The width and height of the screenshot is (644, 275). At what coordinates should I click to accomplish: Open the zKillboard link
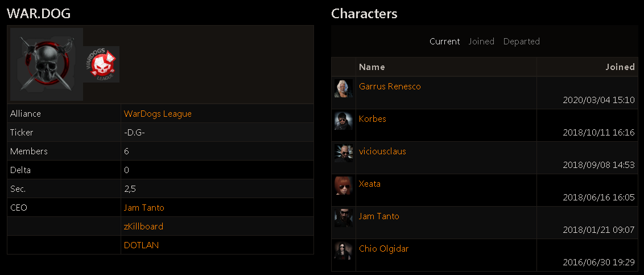tap(144, 227)
